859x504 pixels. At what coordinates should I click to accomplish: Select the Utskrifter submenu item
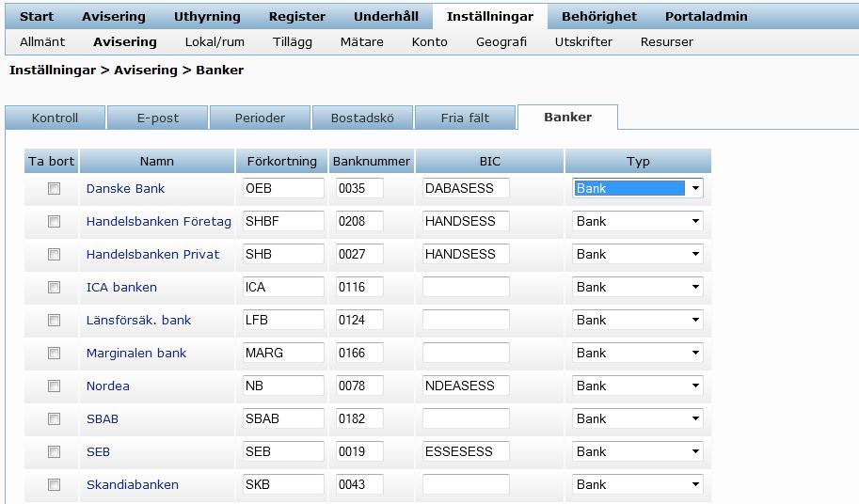click(x=583, y=41)
